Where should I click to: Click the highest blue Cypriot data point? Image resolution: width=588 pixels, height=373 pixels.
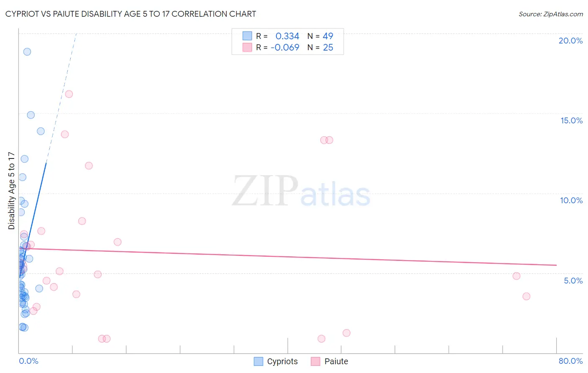(x=27, y=52)
